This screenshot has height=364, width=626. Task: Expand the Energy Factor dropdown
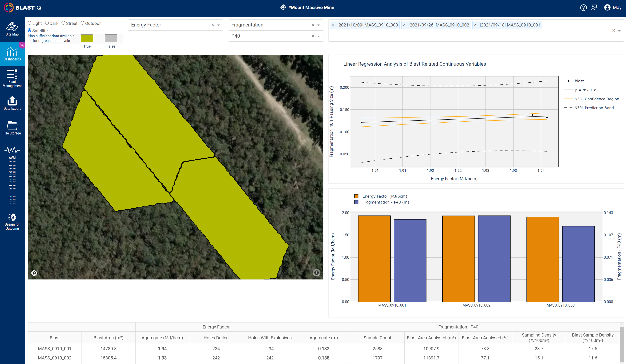tap(219, 25)
